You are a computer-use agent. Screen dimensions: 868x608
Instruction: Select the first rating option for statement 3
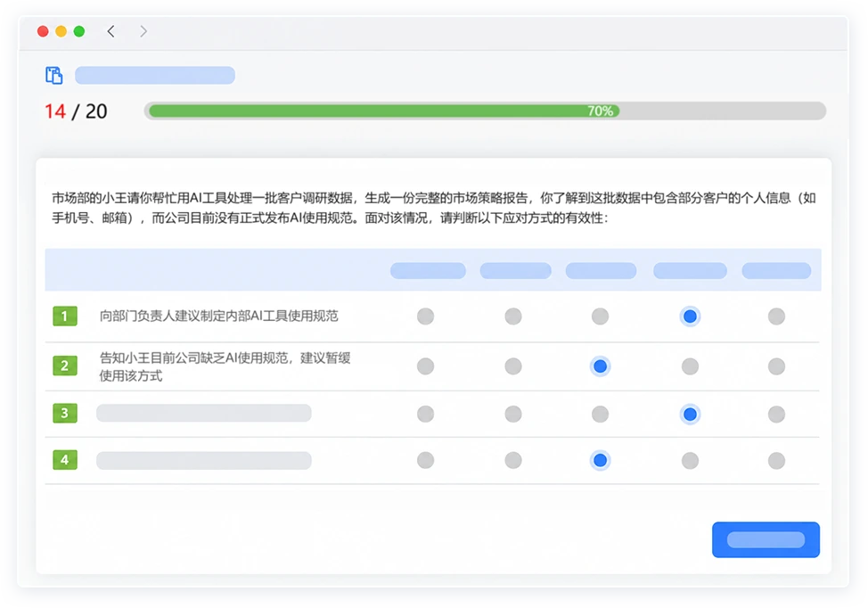[x=425, y=414]
